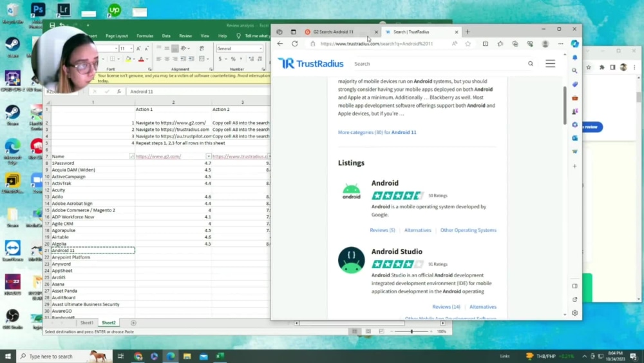Open Edge split screen icon
The width and height of the screenshot is (644, 363).
pos(486,44)
